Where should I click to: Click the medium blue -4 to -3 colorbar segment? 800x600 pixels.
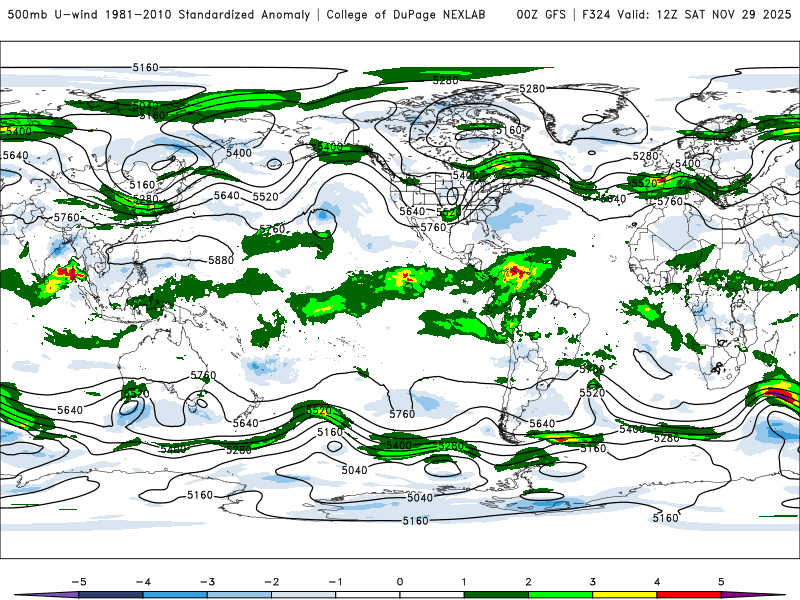(175, 595)
